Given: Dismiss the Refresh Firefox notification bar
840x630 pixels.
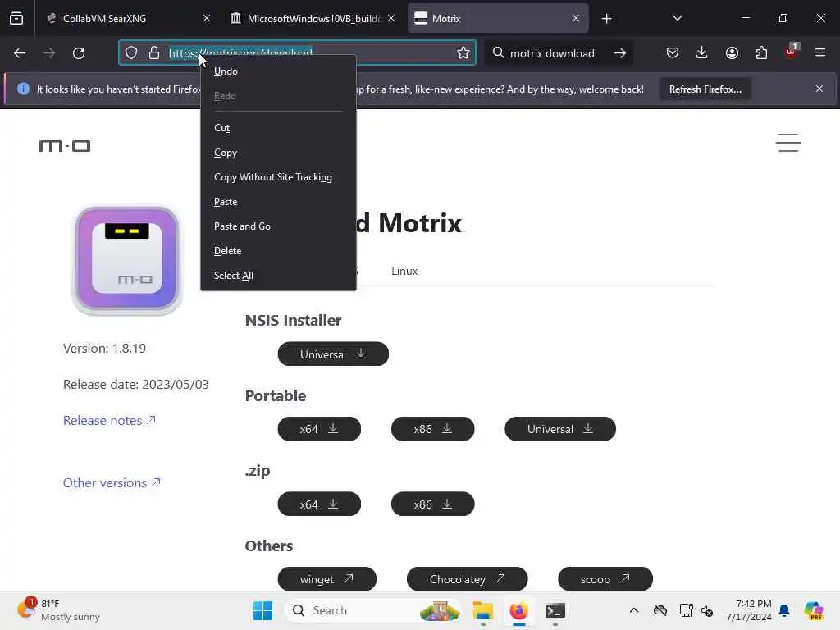Looking at the screenshot, I should 819,89.
